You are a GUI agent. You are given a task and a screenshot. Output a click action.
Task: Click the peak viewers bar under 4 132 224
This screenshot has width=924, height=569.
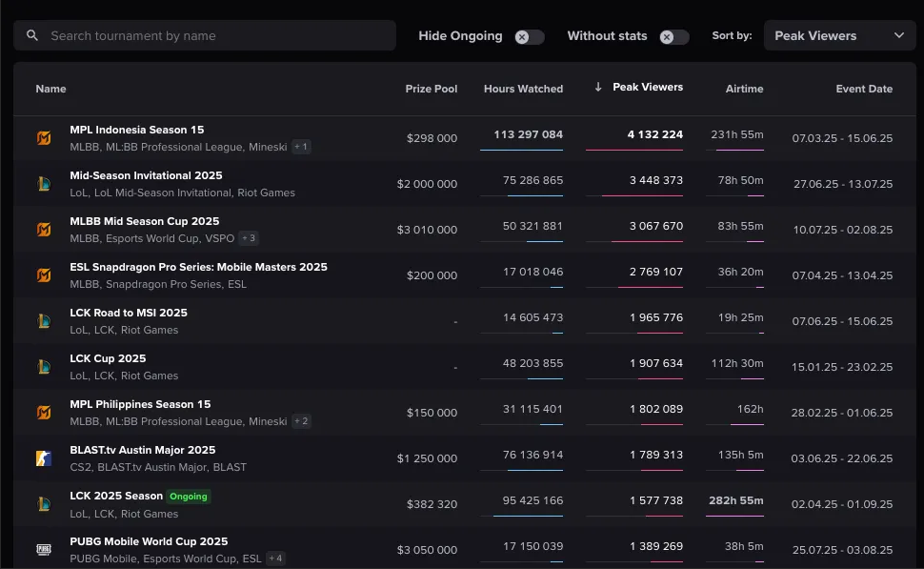pyautogui.click(x=634, y=150)
